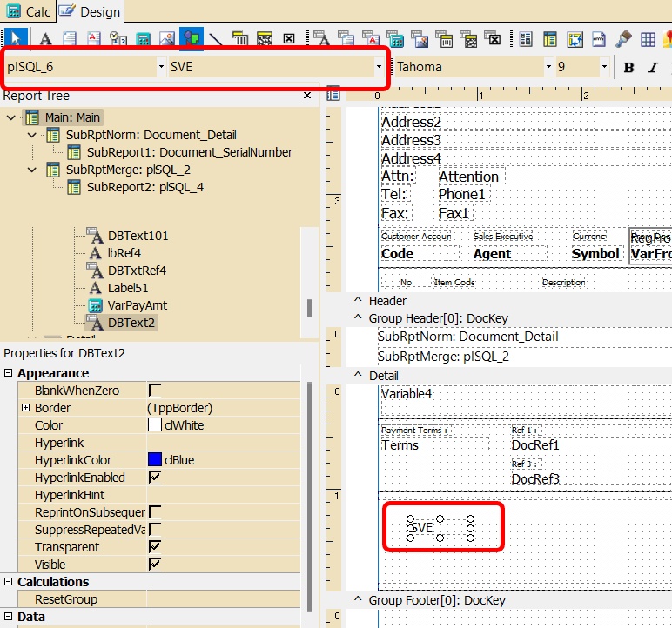Screen dimensions: 672x628
Task: Select VarPayAmt in the component list
Action: [138, 305]
